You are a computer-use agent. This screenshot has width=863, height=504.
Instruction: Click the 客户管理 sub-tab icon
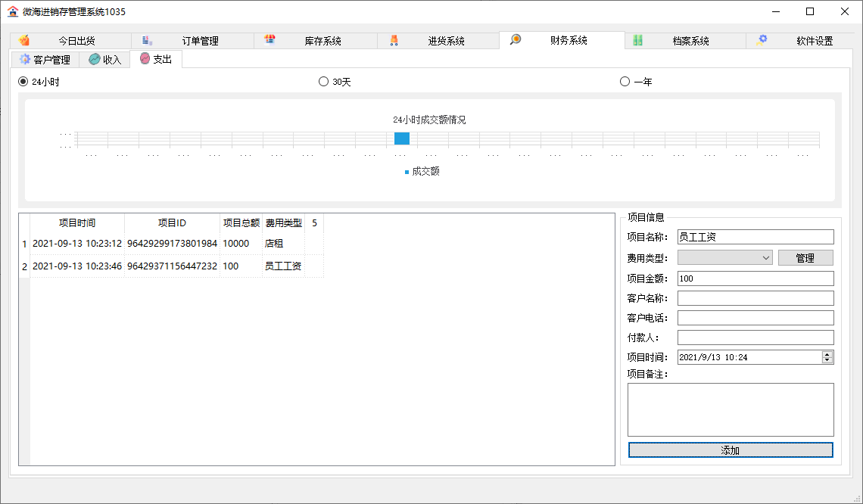click(25, 59)
